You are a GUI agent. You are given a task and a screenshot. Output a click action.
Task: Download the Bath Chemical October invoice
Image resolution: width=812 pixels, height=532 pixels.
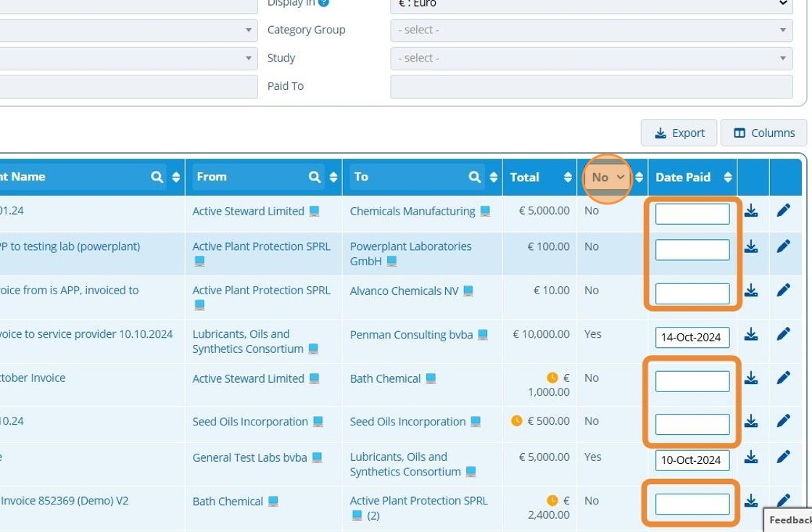coord(751,378)
